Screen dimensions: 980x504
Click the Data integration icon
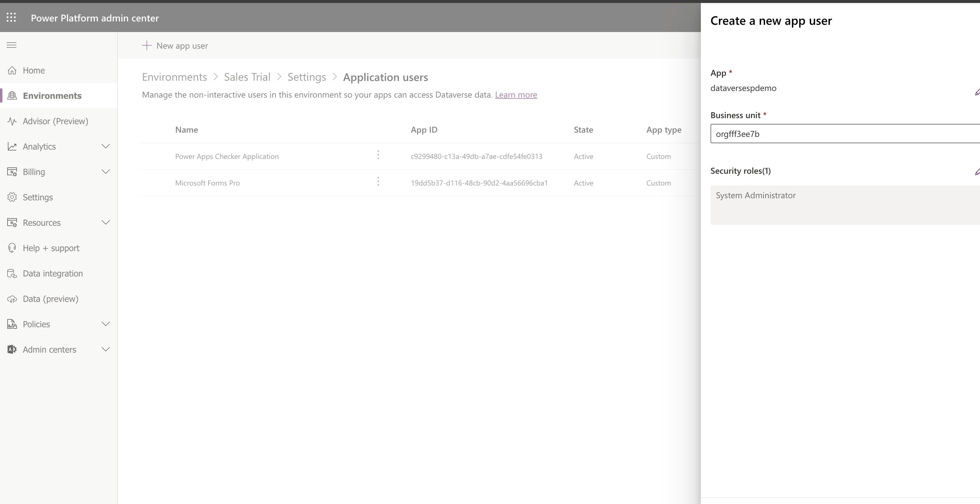click(x=12, y=273)
